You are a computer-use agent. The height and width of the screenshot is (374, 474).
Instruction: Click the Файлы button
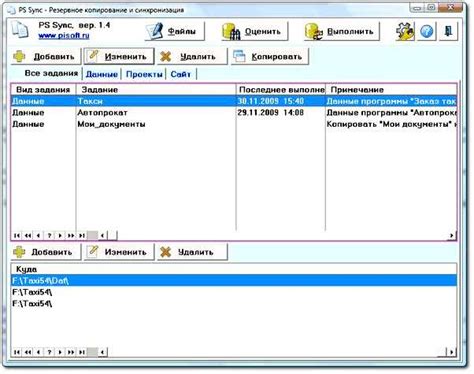tap(175, 31)
